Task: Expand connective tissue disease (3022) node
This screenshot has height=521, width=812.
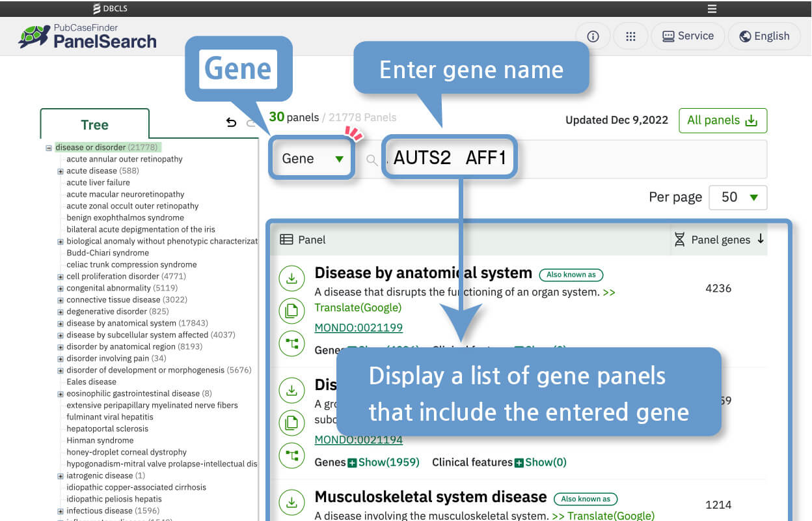Action: pos(61,300)
